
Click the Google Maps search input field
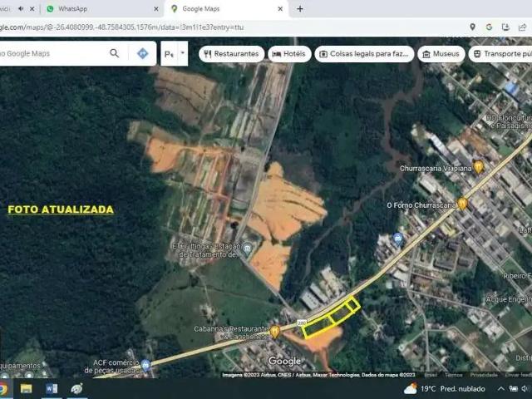[52, 53]
